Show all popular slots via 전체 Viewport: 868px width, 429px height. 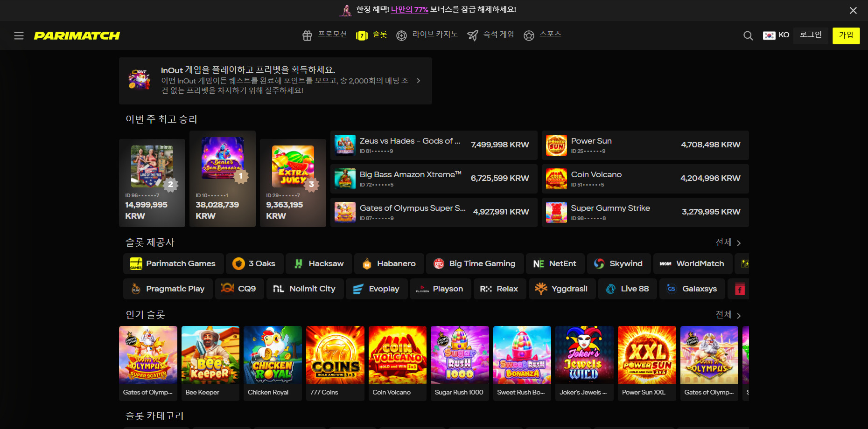728,315
